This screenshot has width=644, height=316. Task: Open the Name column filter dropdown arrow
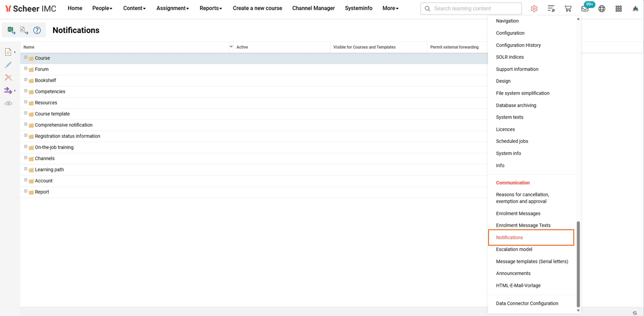coord(231,47)
